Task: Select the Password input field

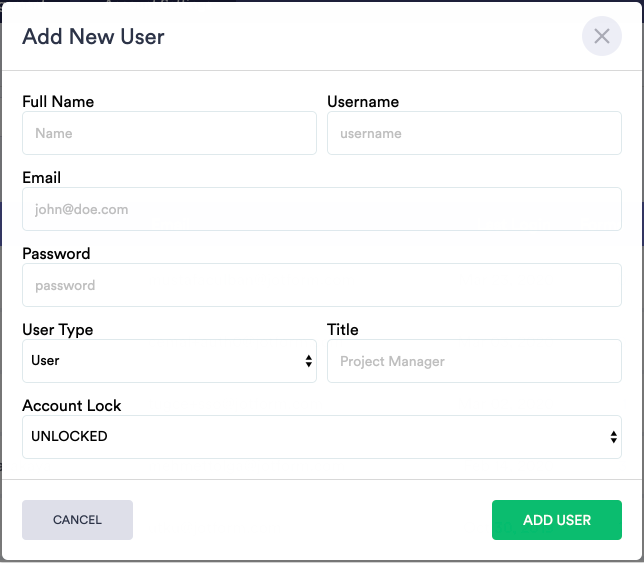Action: tap(321, 285)
